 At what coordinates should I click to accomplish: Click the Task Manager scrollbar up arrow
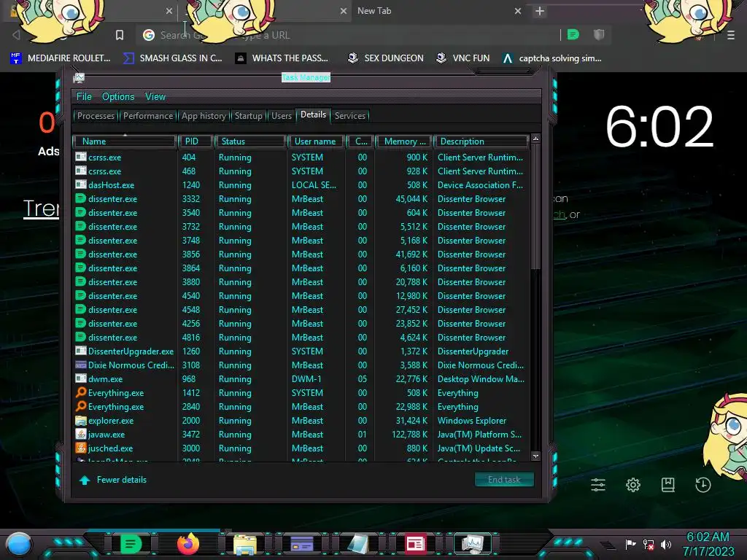point(535,139)
